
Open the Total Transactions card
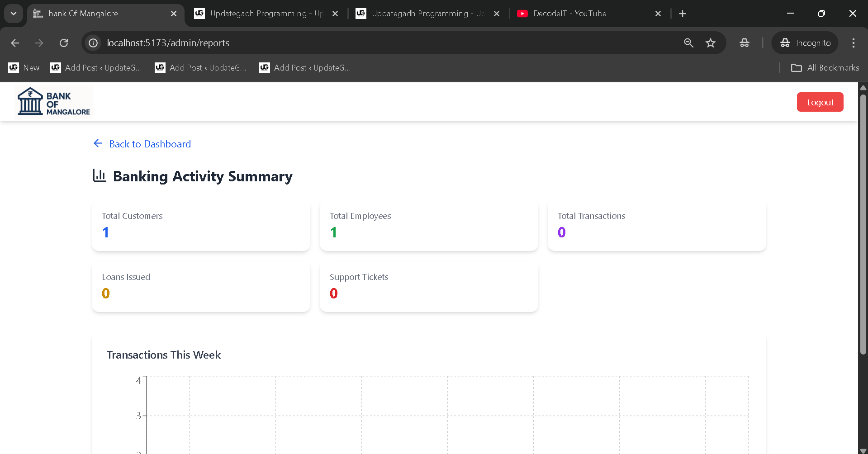(656, 225)
